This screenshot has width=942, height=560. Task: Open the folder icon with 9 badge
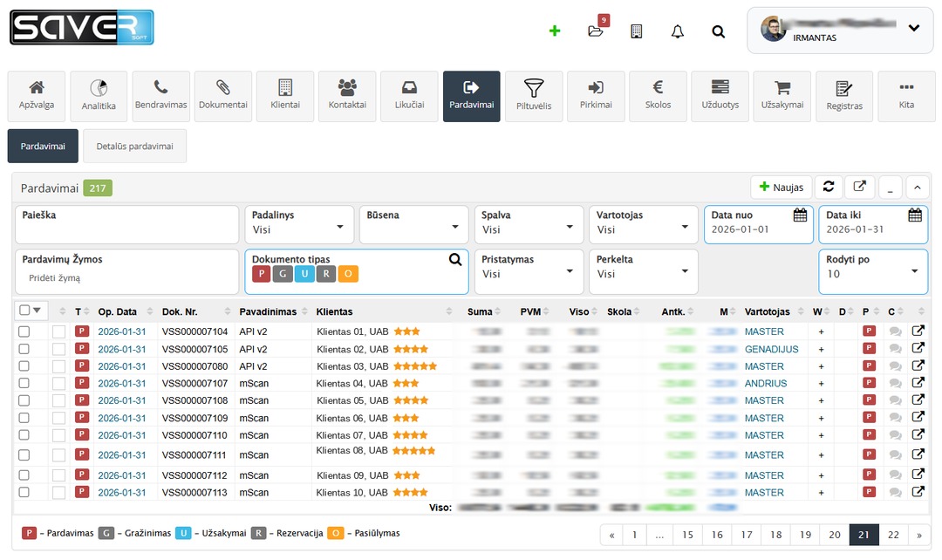pos(596,30)
